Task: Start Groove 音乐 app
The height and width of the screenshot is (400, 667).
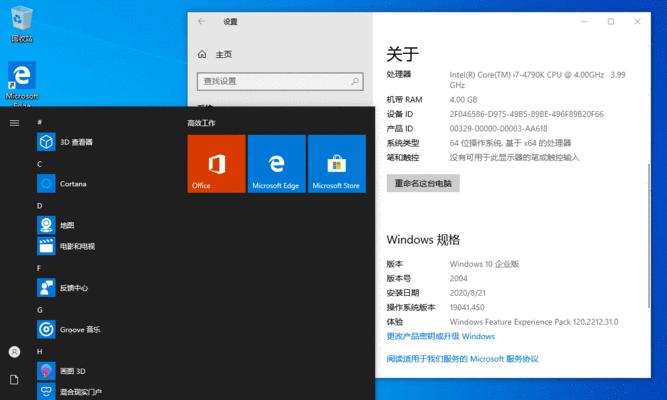Action: click(x=68, y=329)
